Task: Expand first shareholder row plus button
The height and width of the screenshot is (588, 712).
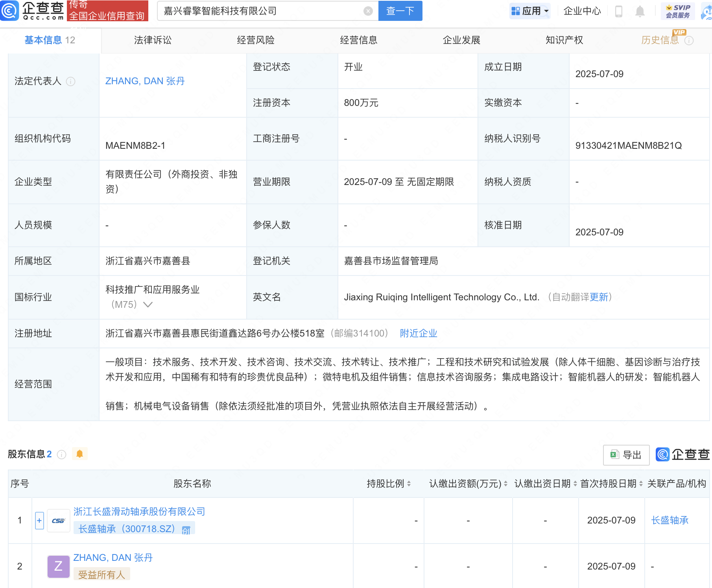Action: [39, 520]
